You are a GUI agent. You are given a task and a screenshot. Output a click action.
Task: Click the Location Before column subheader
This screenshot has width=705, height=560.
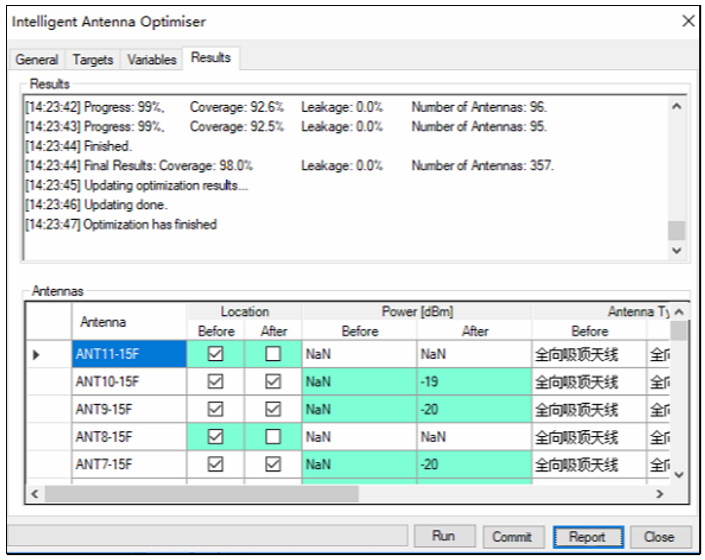click(x=216, y=331)
